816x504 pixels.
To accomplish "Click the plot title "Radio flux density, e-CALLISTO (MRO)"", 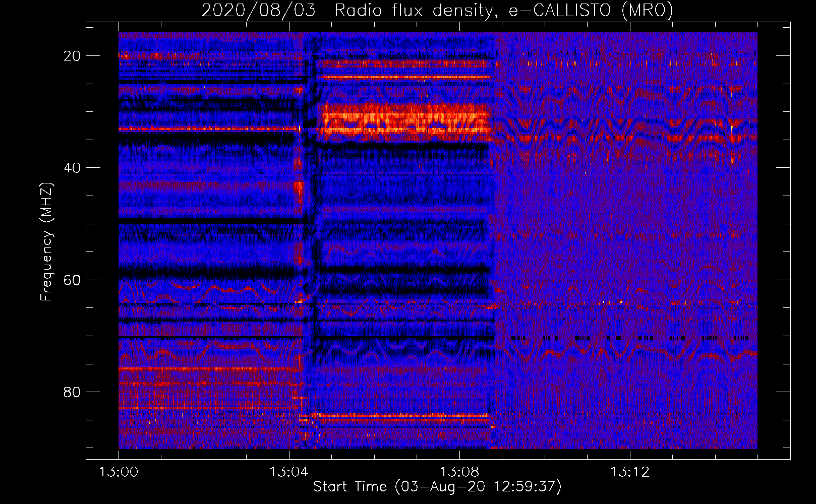I will pos(504,10).
